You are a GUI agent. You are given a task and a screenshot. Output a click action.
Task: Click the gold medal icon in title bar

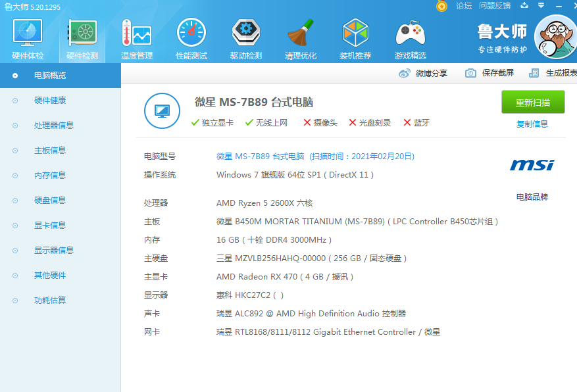click(x=441, y=6)
